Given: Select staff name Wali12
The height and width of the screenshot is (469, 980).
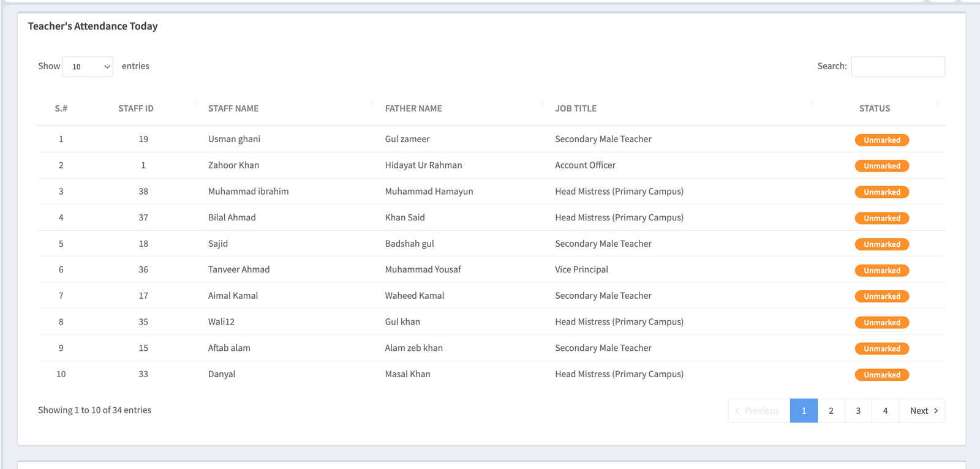Looking at the screenshot, I should coord(221,321).
